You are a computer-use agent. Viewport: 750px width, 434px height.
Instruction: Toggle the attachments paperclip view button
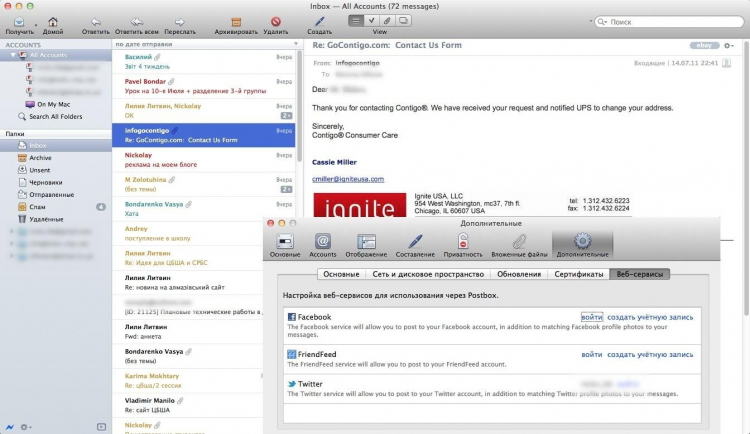[387, 21]
